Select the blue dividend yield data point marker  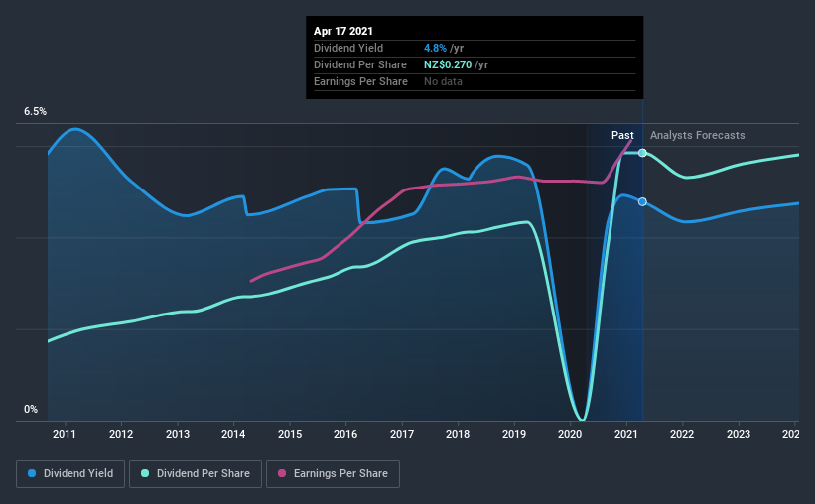[x=642, y=201]
